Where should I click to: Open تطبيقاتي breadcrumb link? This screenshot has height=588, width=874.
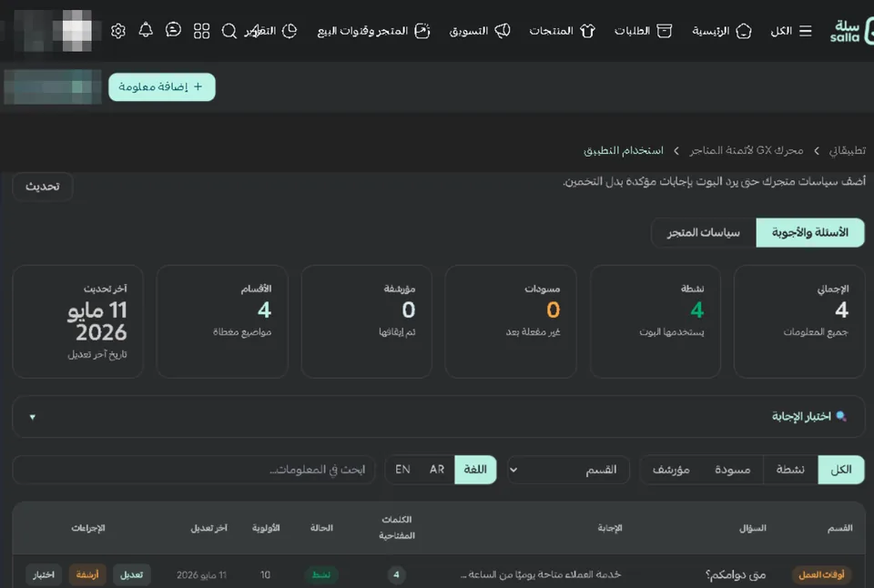(x=848, y=150)
